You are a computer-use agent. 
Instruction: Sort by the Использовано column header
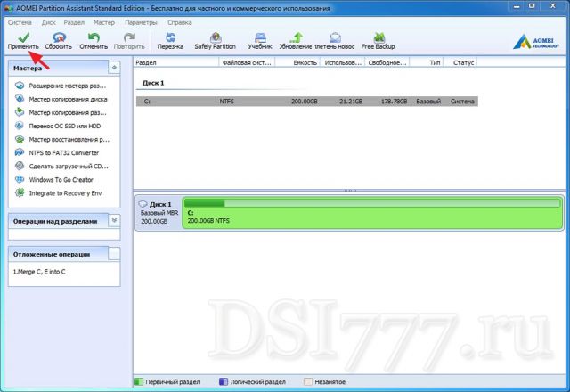click(x=342, y=62)
